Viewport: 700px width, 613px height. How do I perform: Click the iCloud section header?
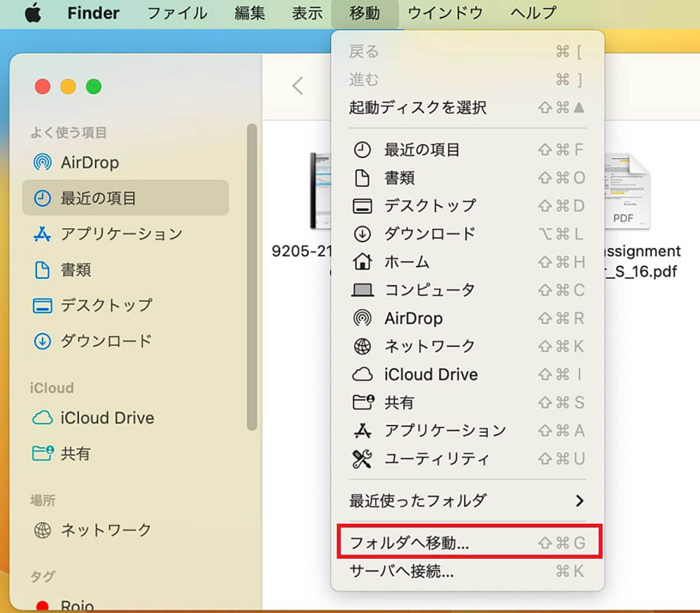click(52, 388)
